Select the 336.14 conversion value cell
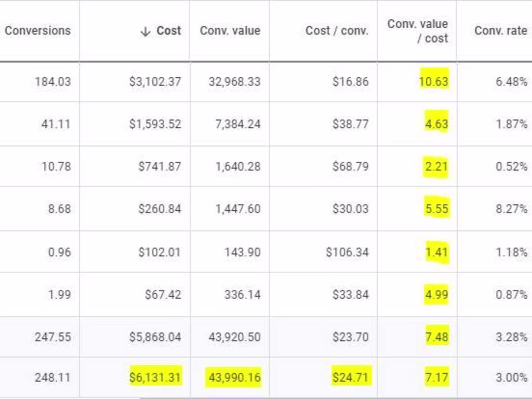The height and width of the screenshot is (399, 532). click(x=242, y=294)
